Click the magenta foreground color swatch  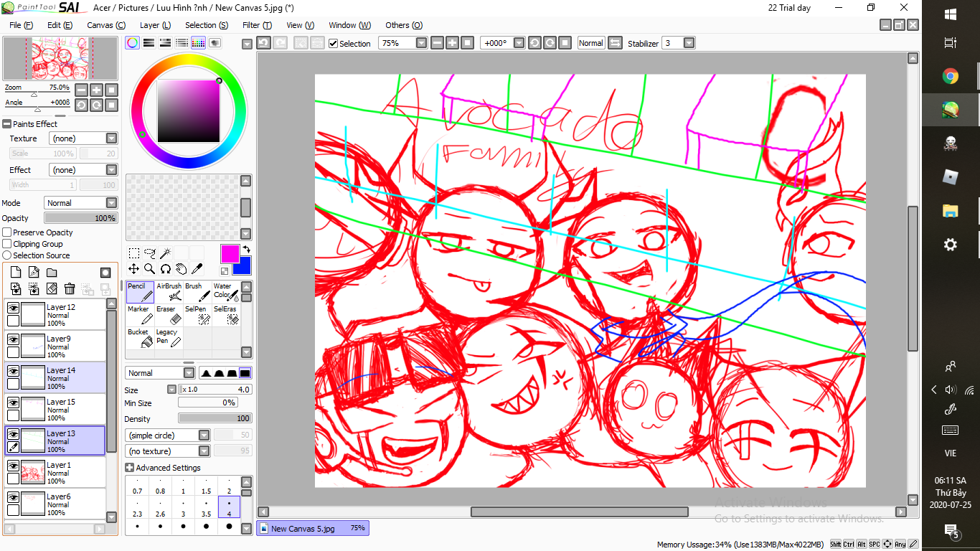(x=230, y=253)
